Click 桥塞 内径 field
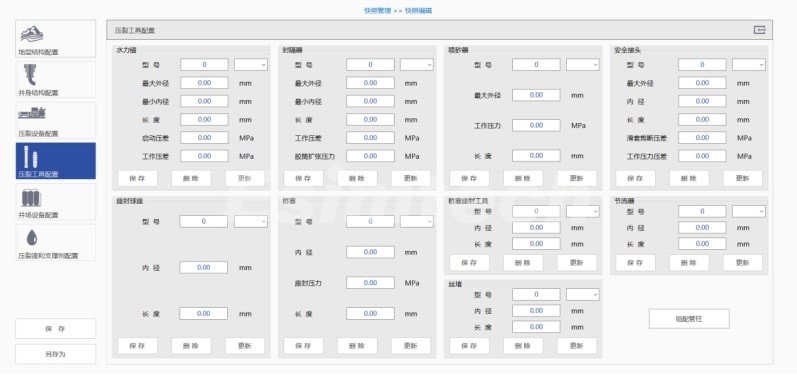The width and height of the screenshot is (797, 375). tap(371, 252)
